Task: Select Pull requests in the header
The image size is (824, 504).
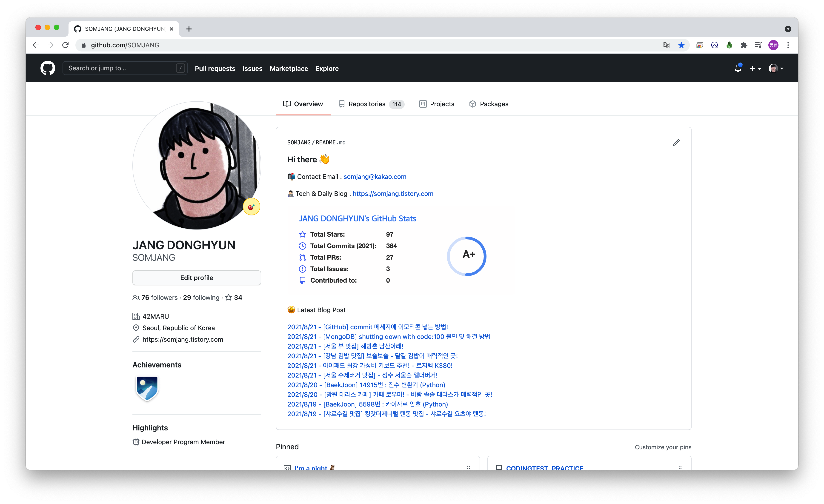Action: coord(215,69)
